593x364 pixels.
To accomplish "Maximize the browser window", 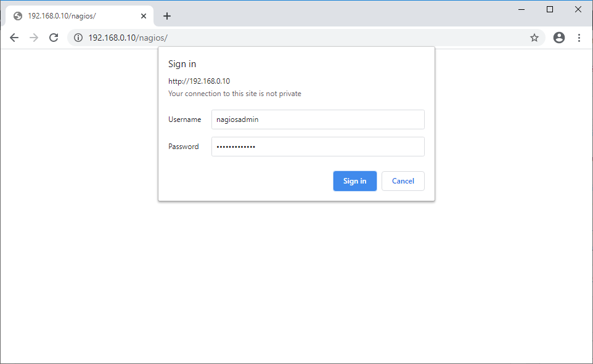I will pos(550,9).
